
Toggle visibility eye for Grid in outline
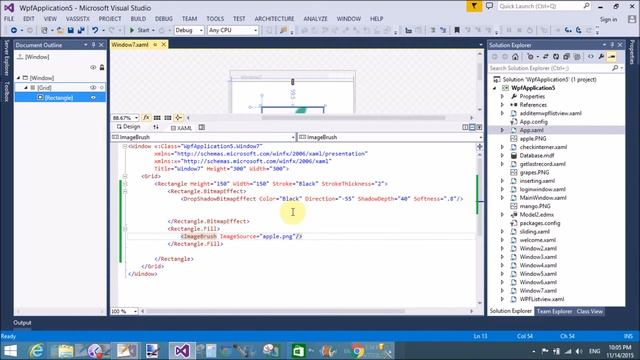point(93,87)
